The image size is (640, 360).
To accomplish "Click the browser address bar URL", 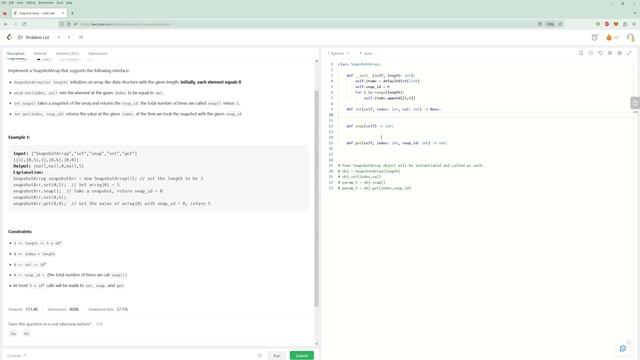I will pos(125,24).
